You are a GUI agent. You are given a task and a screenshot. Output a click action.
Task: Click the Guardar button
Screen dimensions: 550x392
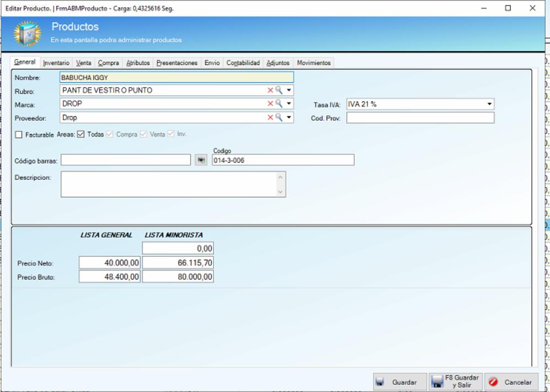(x=400, y=382)
